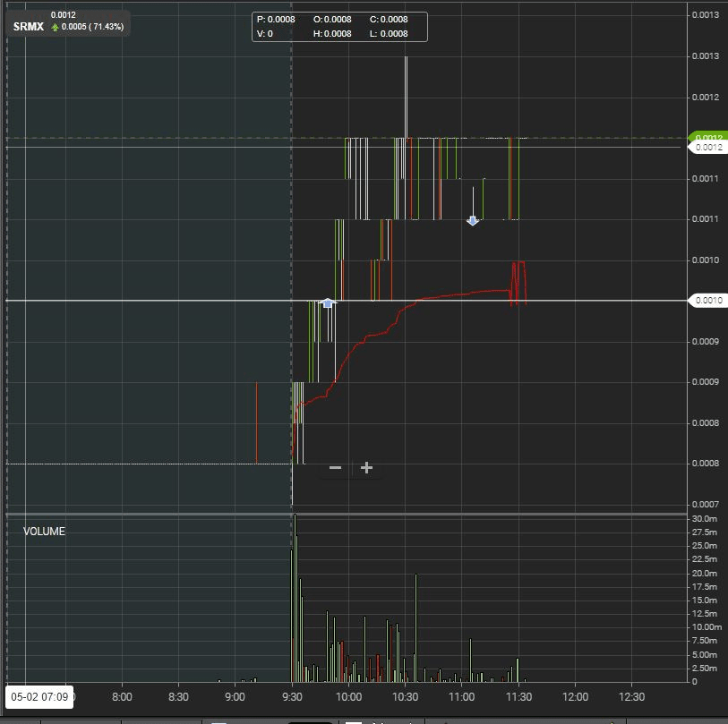Image resolution: width=728 pixels, height=724 pixels.
Task: Click the 12:00 time axis label
Action: [x=575, y=697]
